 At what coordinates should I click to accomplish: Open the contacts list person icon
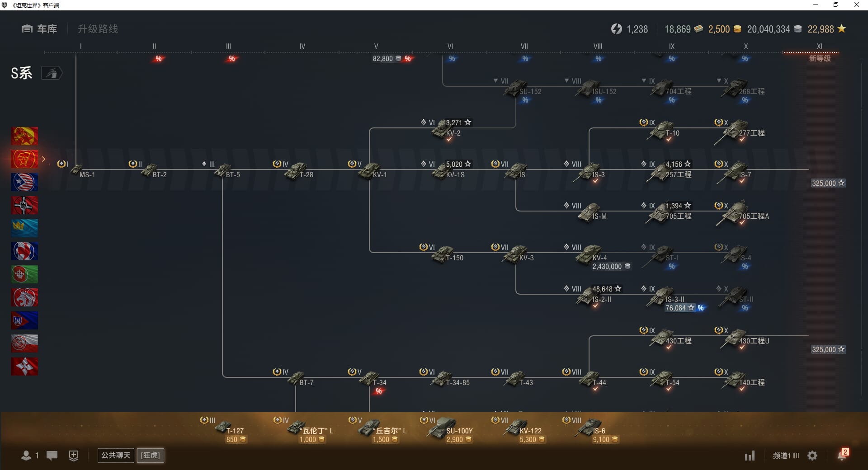point(26,456)
